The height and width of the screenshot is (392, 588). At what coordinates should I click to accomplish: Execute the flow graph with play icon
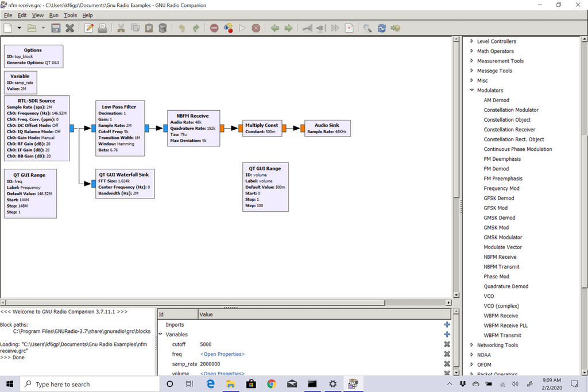(x=242, y=28)
